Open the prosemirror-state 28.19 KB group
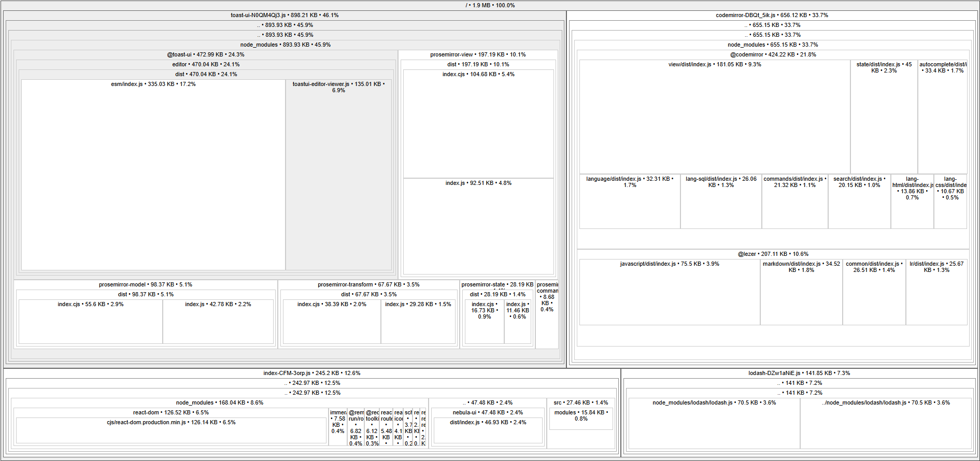Viewport: 980px width, 461px height. [x=497, y=284]
